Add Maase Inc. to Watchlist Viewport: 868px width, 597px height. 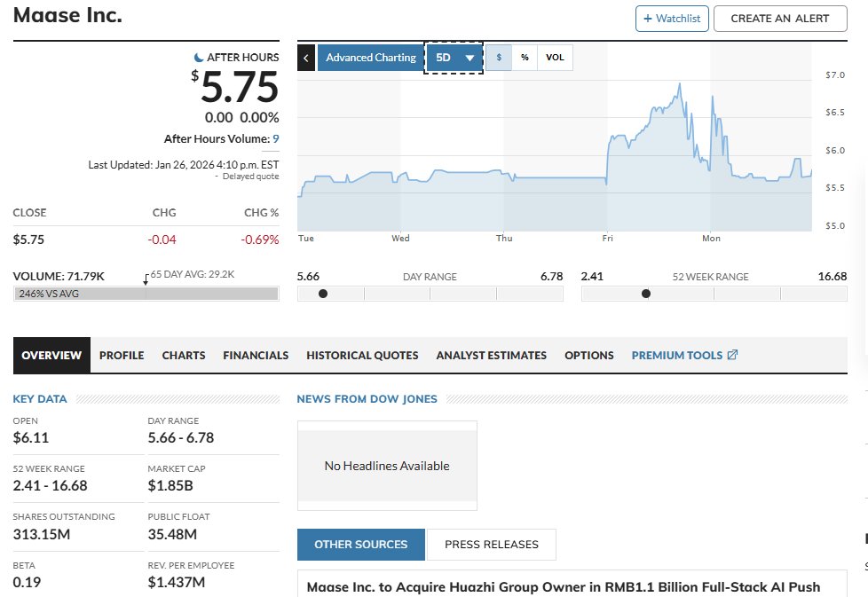672,19
